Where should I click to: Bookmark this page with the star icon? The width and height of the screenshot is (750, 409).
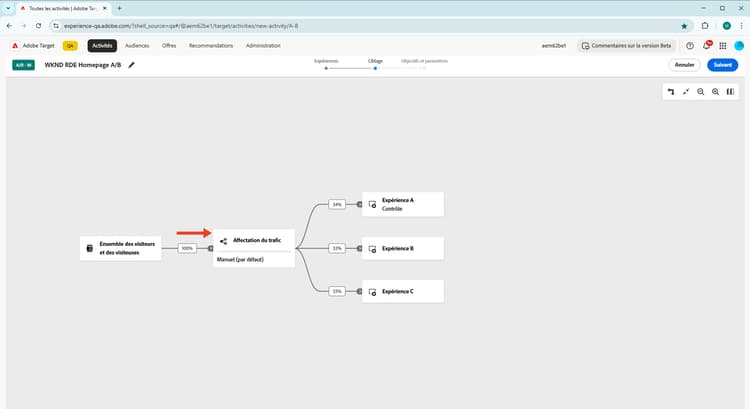click(x=684, y=26)
